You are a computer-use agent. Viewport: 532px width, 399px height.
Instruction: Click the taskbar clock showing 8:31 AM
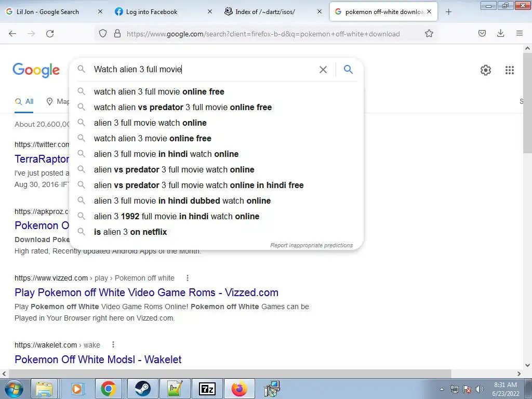point(505,389)
